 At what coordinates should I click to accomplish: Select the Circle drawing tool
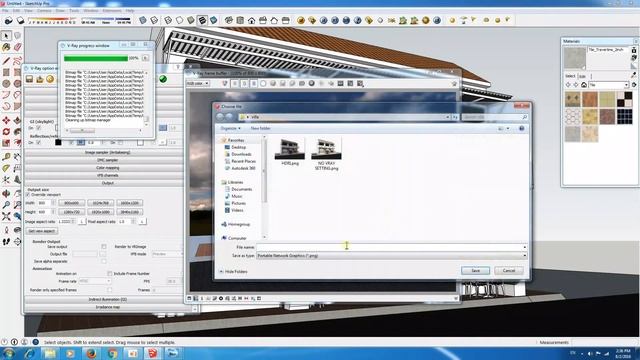pyautogui.click(x=6, y=84)
